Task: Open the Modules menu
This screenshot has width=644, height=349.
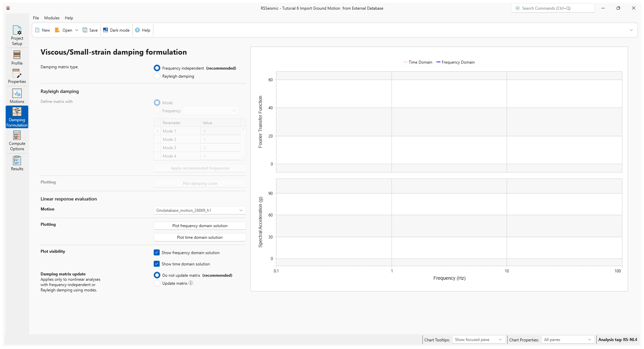Action: [52, 18]
